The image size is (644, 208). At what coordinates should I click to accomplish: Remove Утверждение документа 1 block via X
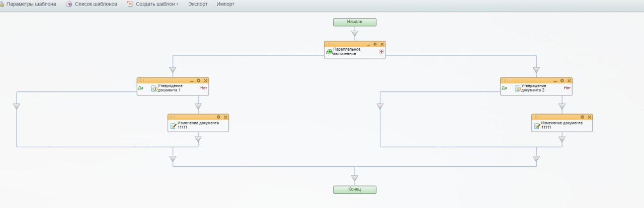pos(205,80)
